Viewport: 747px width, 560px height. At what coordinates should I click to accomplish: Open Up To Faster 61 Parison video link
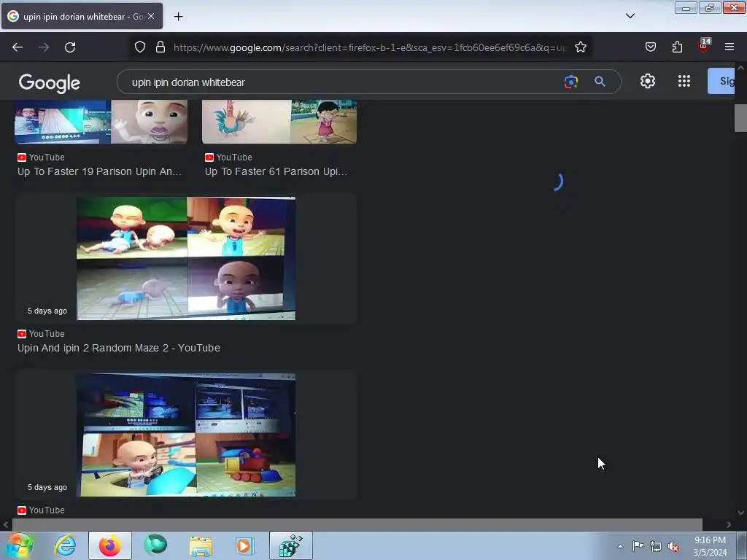tap(276, 171)
